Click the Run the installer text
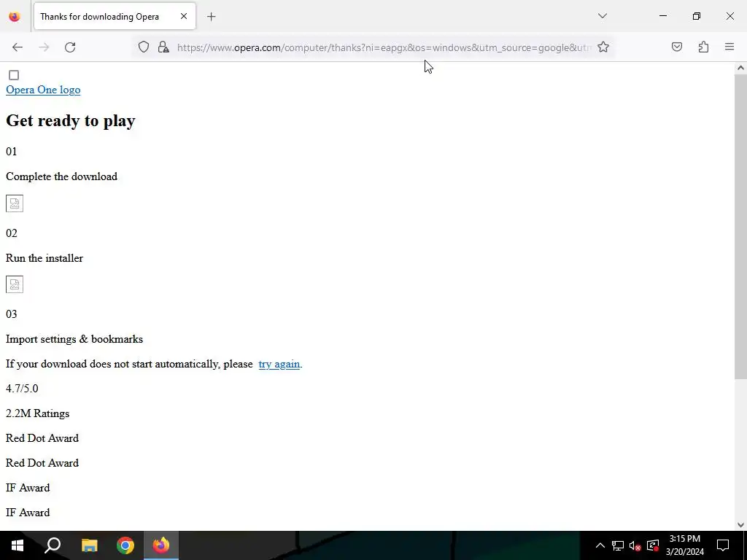This screenshot has height=560, width=747. 44,258
